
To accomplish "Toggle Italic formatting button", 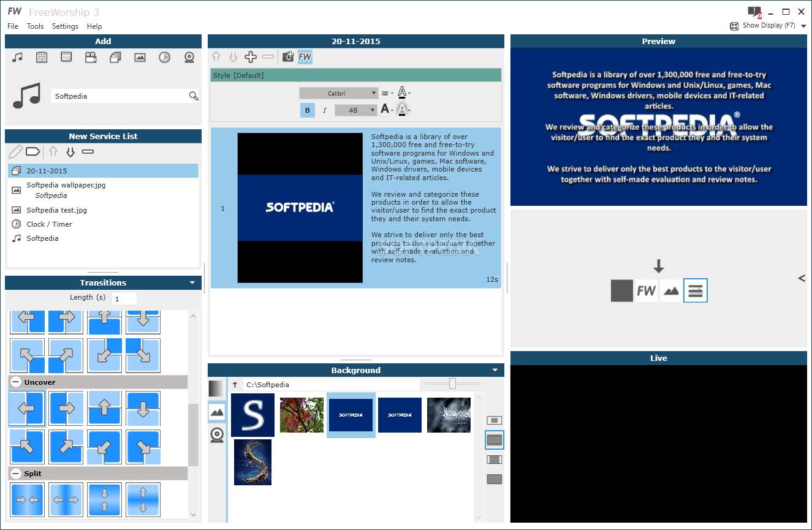I will 325,110.
